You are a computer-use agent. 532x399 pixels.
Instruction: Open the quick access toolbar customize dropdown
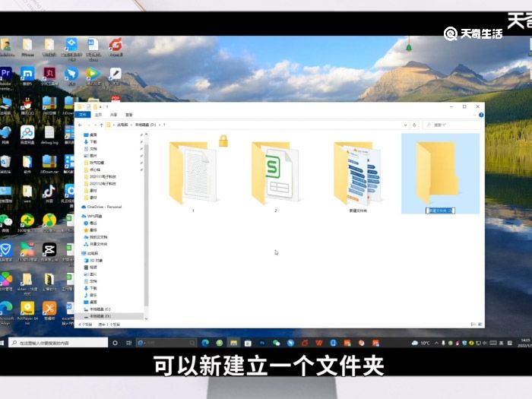click(101, 106)
